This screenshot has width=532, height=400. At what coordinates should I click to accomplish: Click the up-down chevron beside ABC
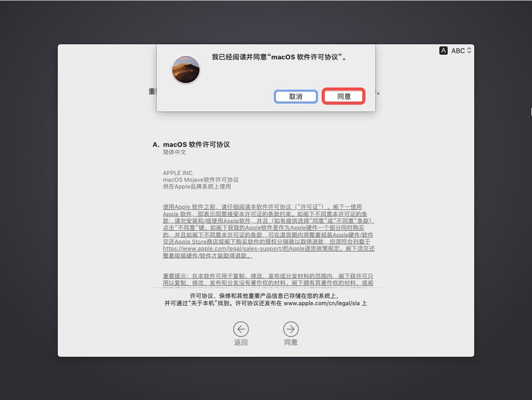(468, 51)
